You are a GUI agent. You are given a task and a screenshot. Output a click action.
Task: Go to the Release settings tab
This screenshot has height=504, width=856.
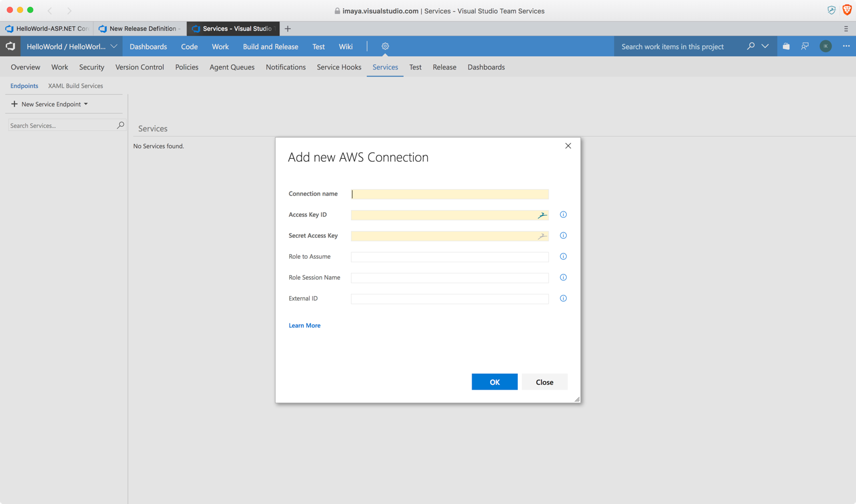tap(445, 67)
